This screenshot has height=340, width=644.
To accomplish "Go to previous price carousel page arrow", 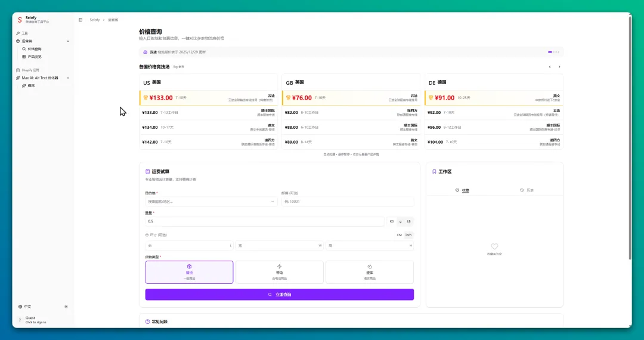I will pos(550,67).
